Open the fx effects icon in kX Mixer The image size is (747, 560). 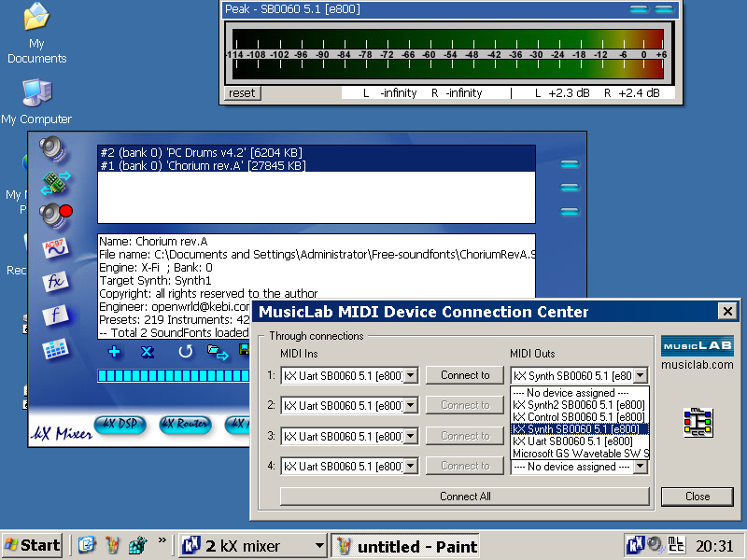click(56, 282)
